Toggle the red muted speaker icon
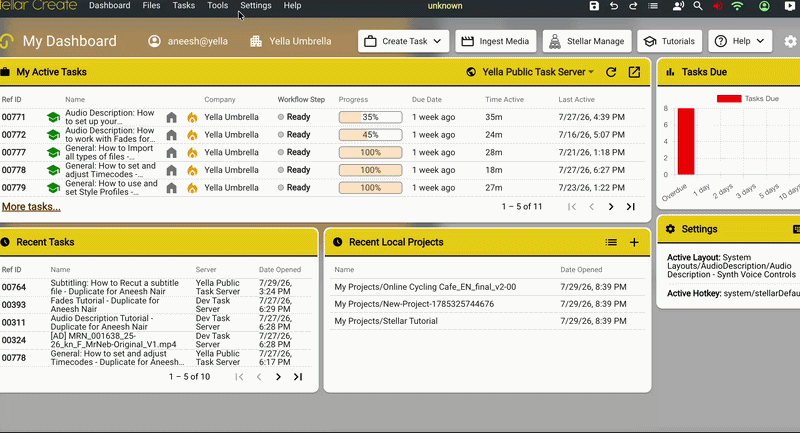800x433 pixels. [718, 6]
